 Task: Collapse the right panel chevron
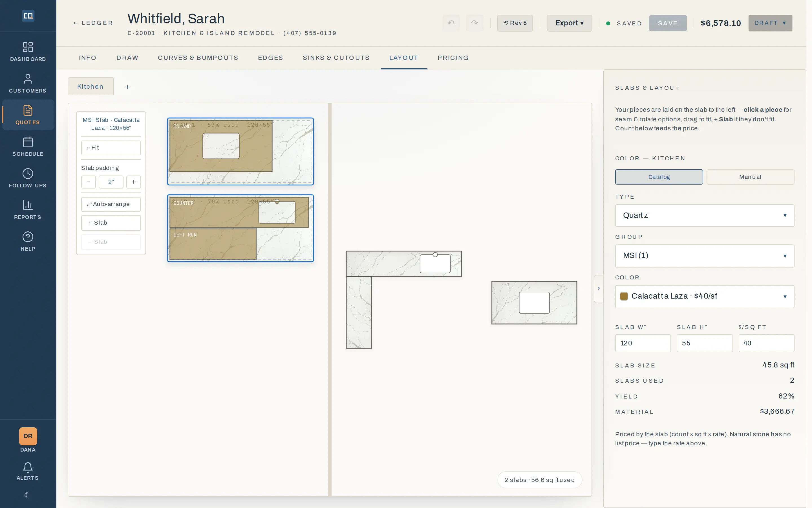[x=599, y=288]
